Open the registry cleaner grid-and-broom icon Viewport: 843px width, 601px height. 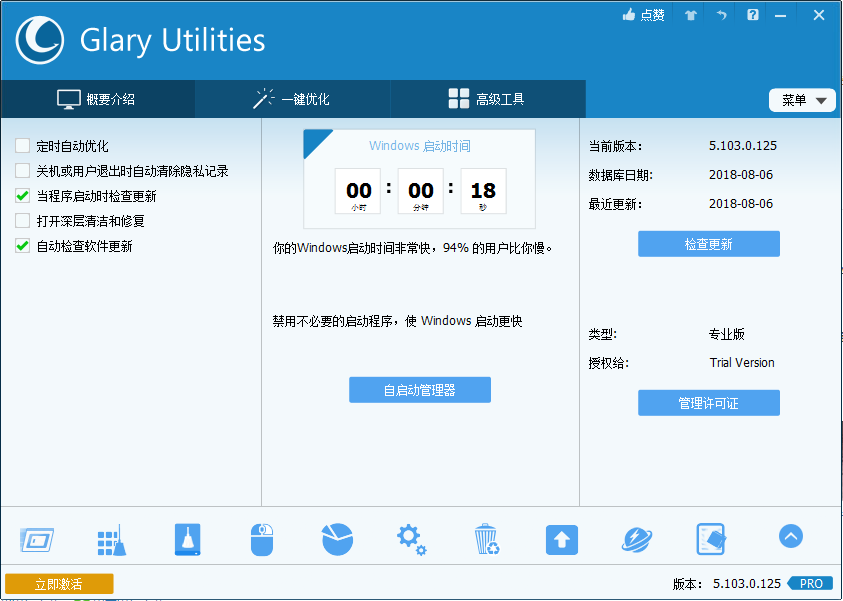tap(112, 540)
